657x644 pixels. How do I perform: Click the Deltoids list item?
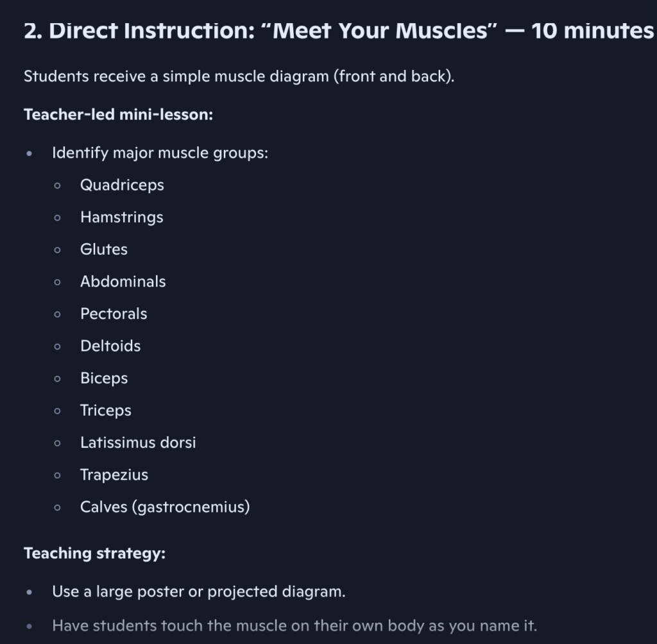tap(110, 346)
